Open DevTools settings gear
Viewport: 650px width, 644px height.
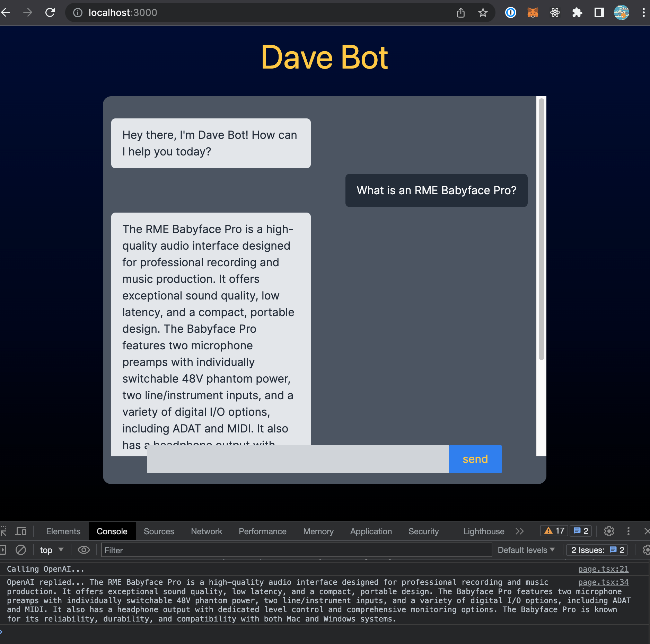tap(609, 531)
